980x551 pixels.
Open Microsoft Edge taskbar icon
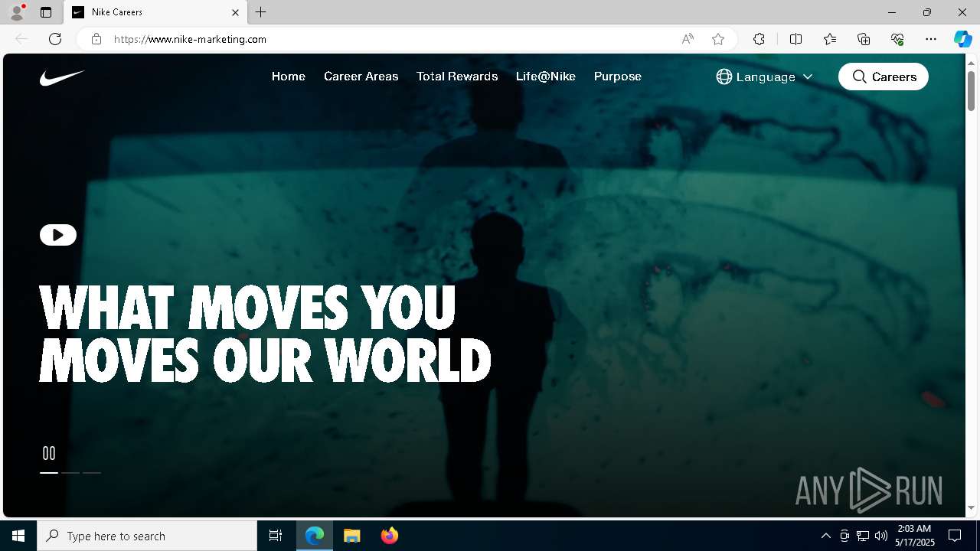tap(315, 536)
